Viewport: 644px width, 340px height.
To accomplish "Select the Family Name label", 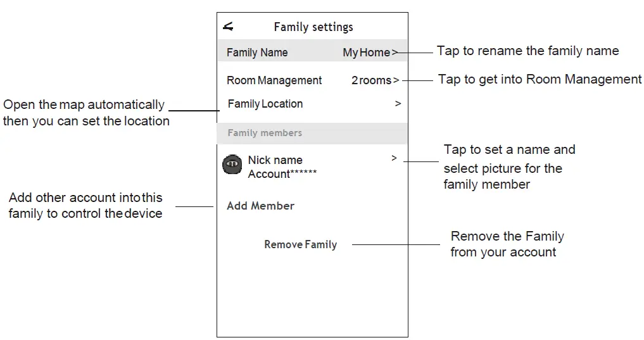I will click(x=257, y=53).
